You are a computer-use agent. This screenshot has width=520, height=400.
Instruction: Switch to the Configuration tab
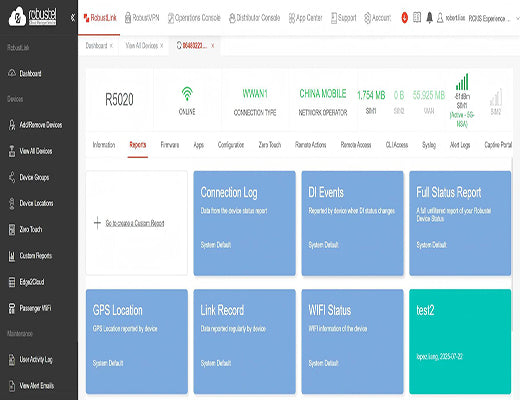point(231,145)
